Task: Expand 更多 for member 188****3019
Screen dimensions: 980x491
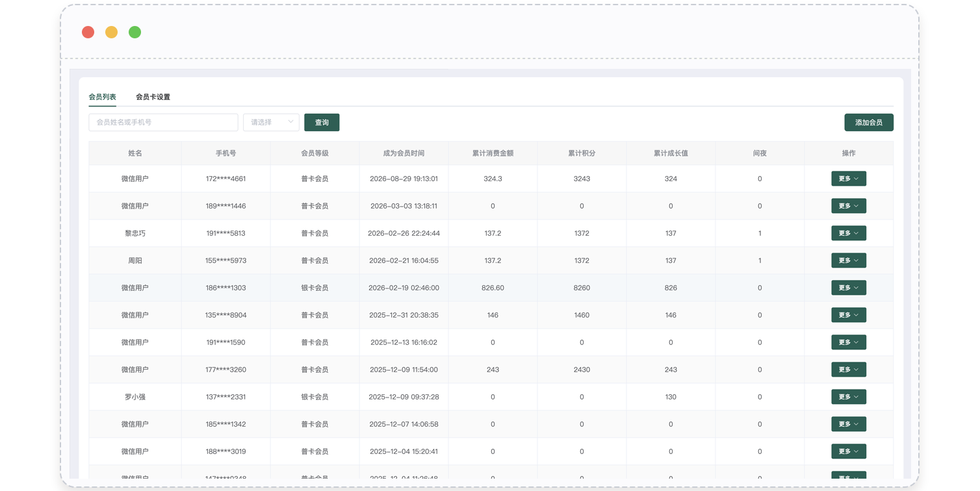Action: (x=849, y=451)
